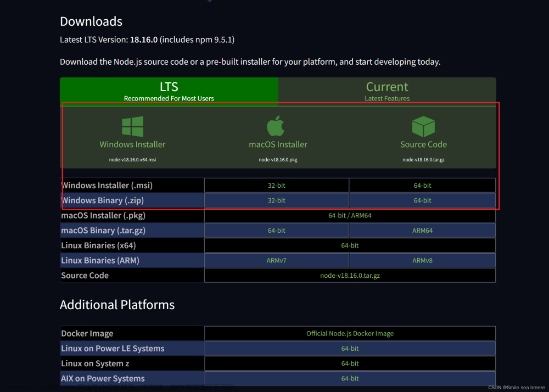Click the Windows Installer (.msi) row label
Viewport: 549px width, 392px height.
point(107,186)
